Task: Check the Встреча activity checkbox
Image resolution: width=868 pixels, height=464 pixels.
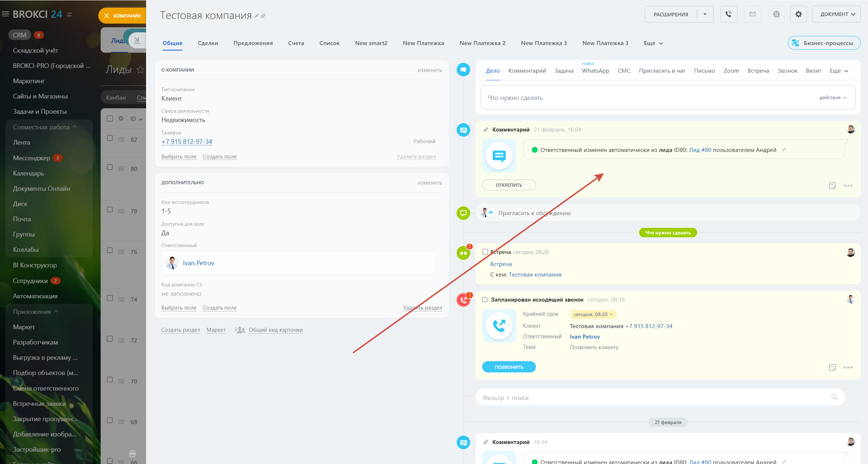Action: [x=485, y=252]
